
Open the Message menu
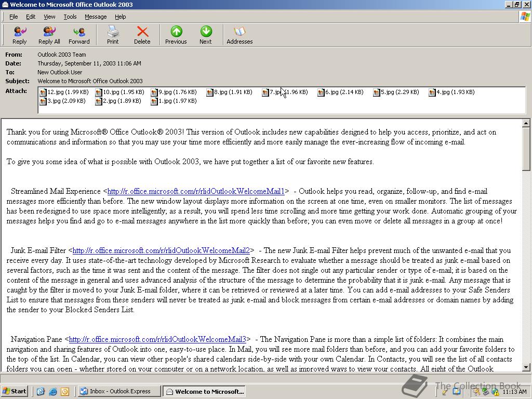pos(96,17)
